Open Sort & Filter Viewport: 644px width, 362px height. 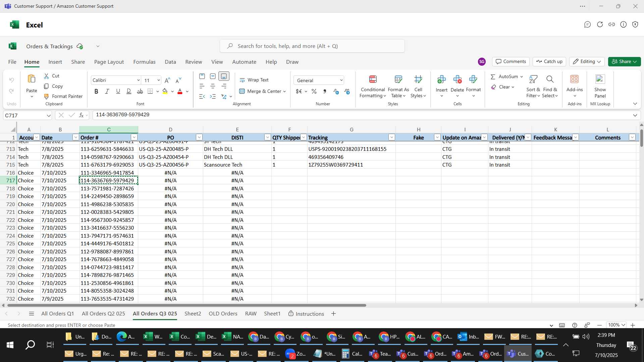[x=533, y=86]
